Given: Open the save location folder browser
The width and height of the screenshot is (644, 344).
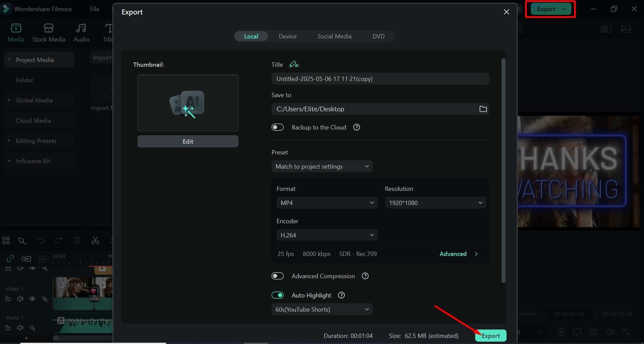Looking at the screenshot, I should coord(483,109).
